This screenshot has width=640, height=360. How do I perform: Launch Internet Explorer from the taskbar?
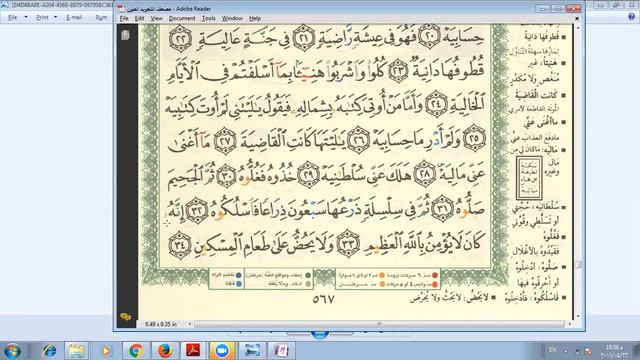(x=49, y=351)
